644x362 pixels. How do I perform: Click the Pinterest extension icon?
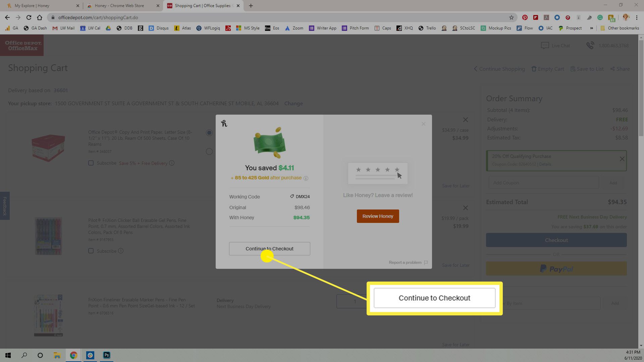pyautogui.click(x=525, y=17)
